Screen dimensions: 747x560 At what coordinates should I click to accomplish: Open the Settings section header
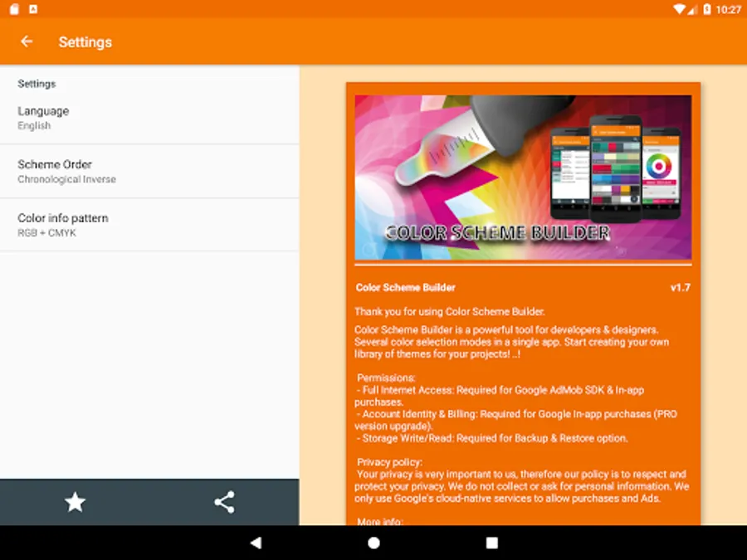37,83
